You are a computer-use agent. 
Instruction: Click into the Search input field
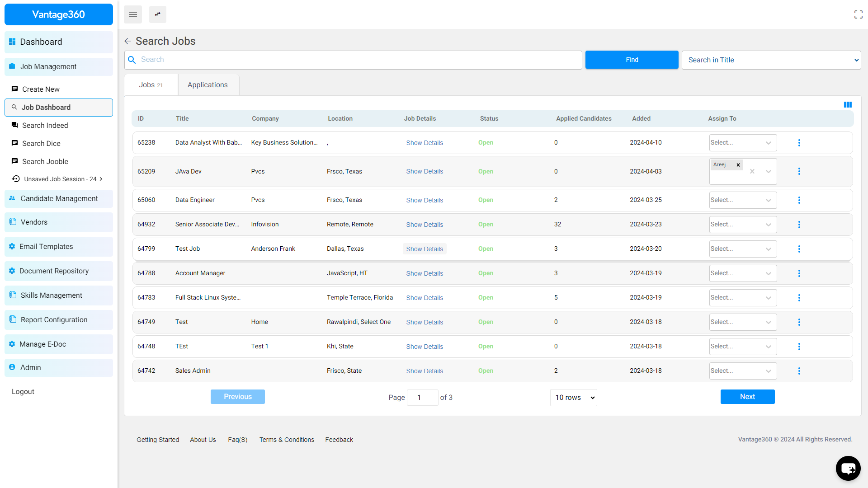pyautogui.click(x=357, y=60)
